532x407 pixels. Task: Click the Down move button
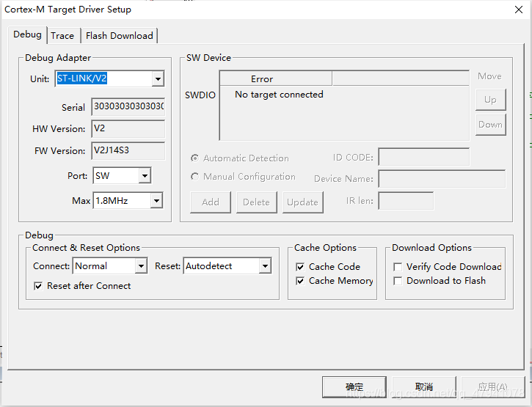tap(491, 125)
